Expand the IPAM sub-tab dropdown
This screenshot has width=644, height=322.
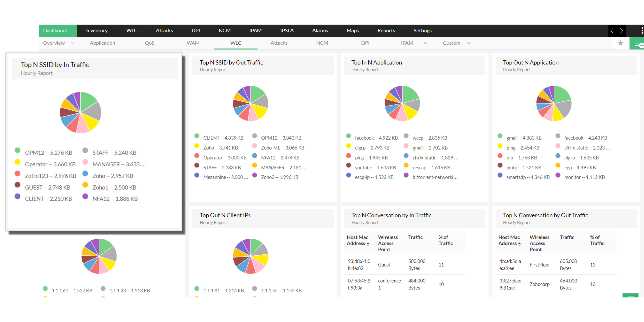pyautogui.click(x=426, y=43)
